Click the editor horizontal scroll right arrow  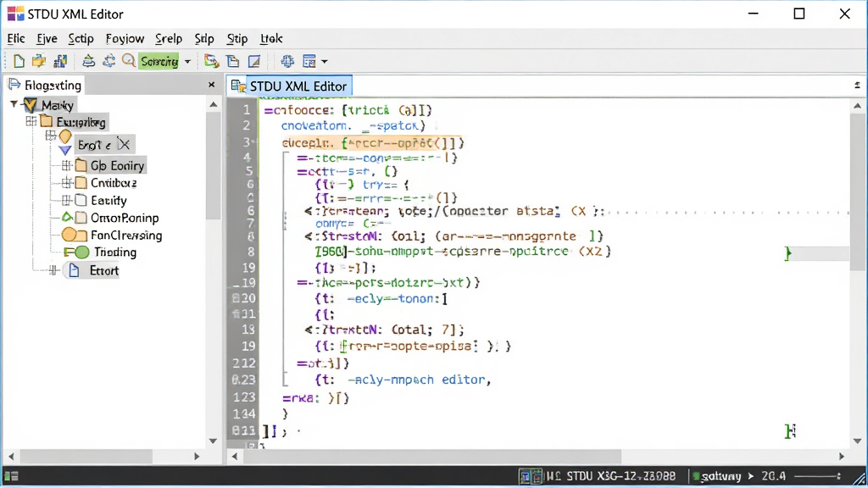[x=842, y=457]
